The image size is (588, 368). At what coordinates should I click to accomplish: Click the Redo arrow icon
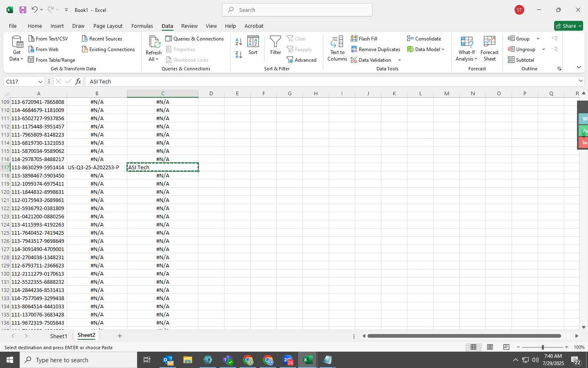click(50, 10)
